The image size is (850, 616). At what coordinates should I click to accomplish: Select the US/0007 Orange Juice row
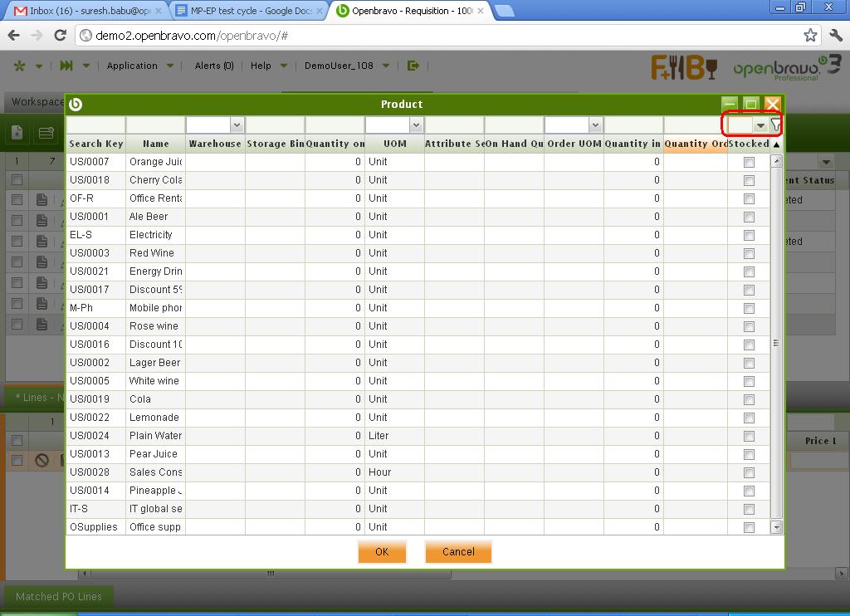tap(418, 162)
